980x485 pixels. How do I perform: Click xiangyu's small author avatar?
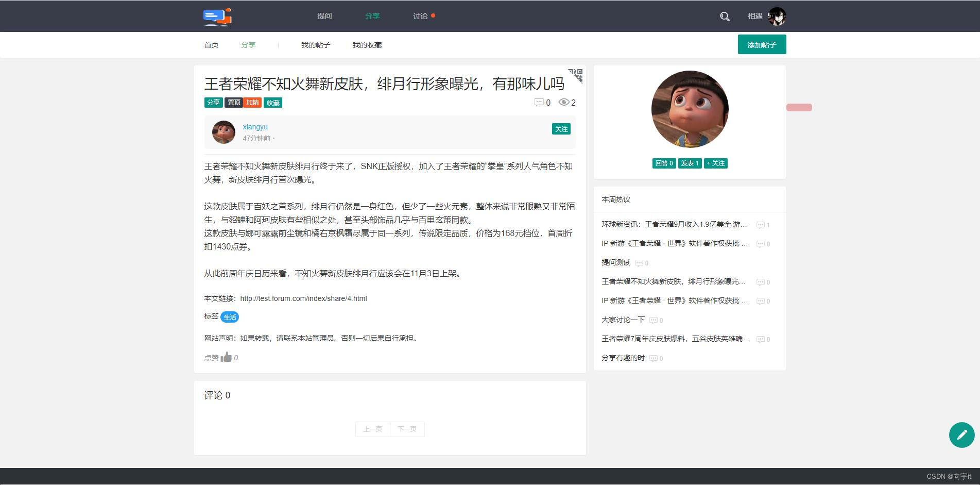pos(223,132)
